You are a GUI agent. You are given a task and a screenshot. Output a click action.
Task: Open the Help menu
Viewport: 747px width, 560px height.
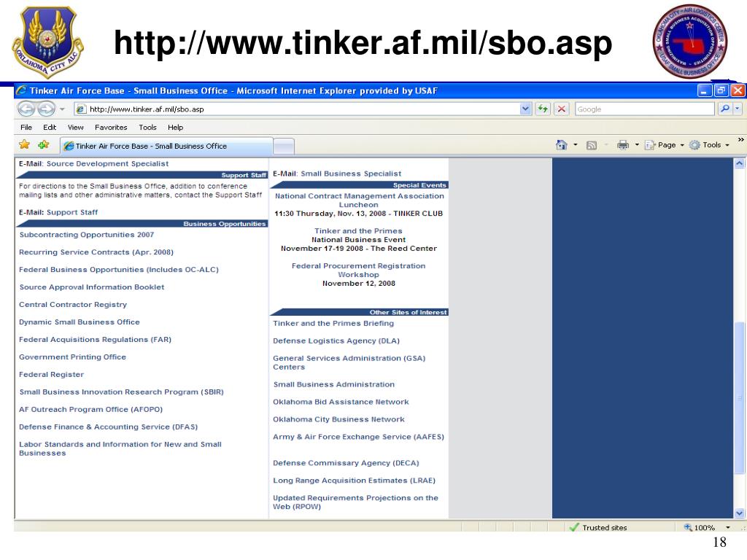[x=175, y=127]
